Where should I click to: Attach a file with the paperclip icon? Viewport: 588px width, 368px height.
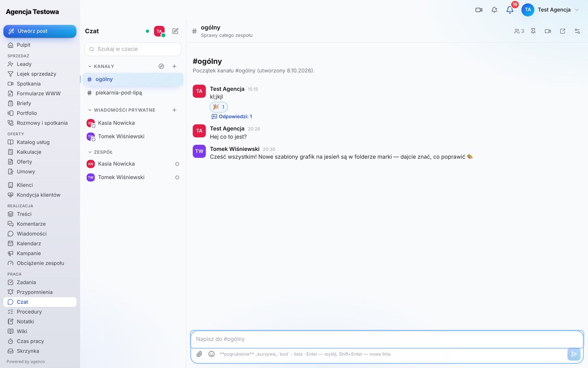[199, 354]
